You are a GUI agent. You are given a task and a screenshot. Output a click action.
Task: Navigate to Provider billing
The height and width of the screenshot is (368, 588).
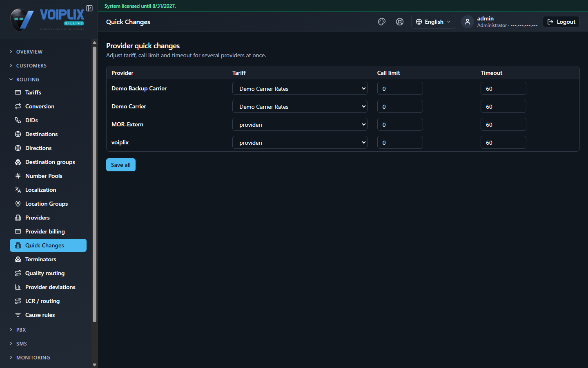(48, 231)
